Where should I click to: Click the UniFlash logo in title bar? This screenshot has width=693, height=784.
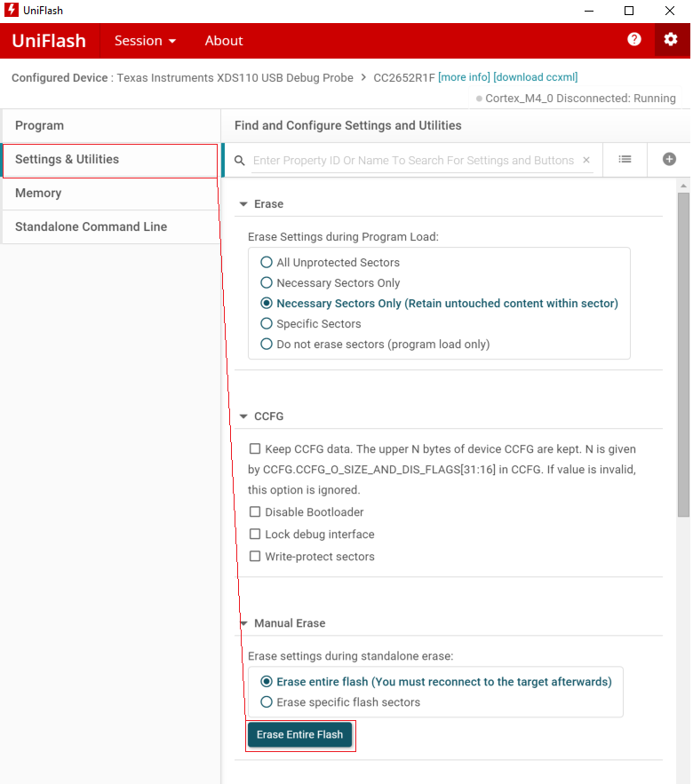[x=12, y=11]
